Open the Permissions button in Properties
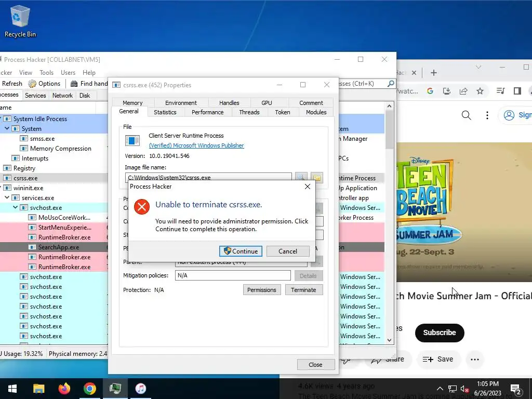The width and height of the screenshot is (532, 399). (262, 290)
